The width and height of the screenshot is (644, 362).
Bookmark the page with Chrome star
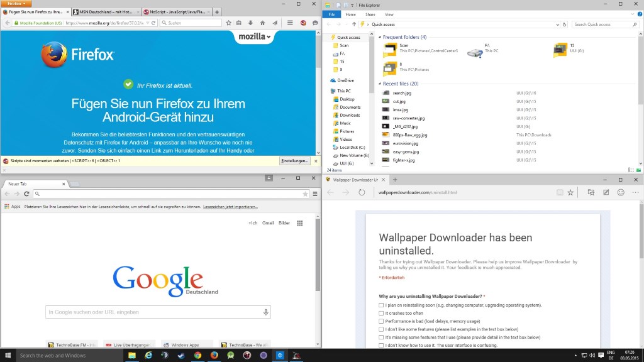coord(305,194)
